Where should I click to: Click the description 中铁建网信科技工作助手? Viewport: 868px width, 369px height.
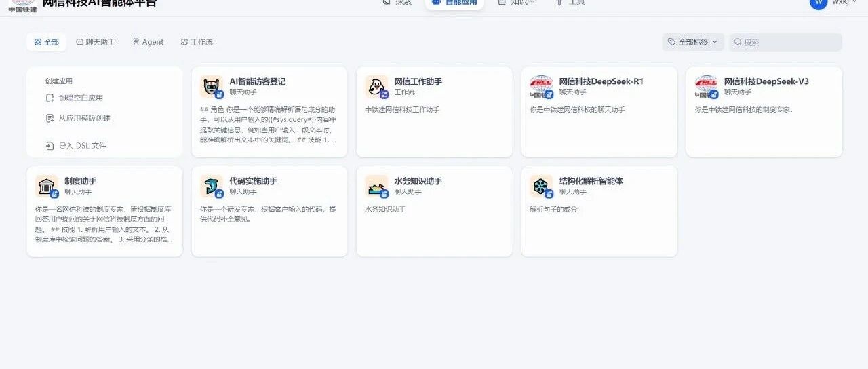402,109
